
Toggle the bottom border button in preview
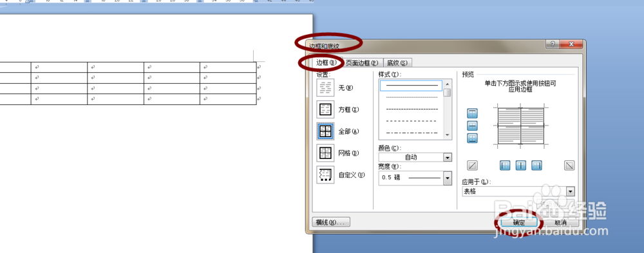pos(473,138)
